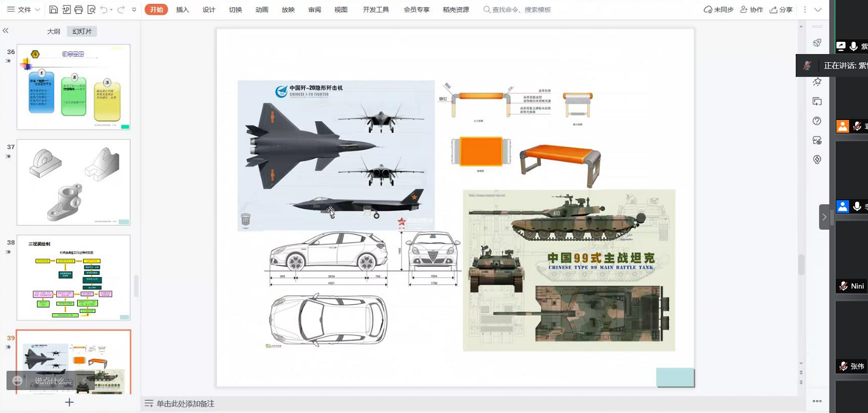Collapse the slide panel with double chevron
Screen dimensions: 868x413
tap(5, 31)
